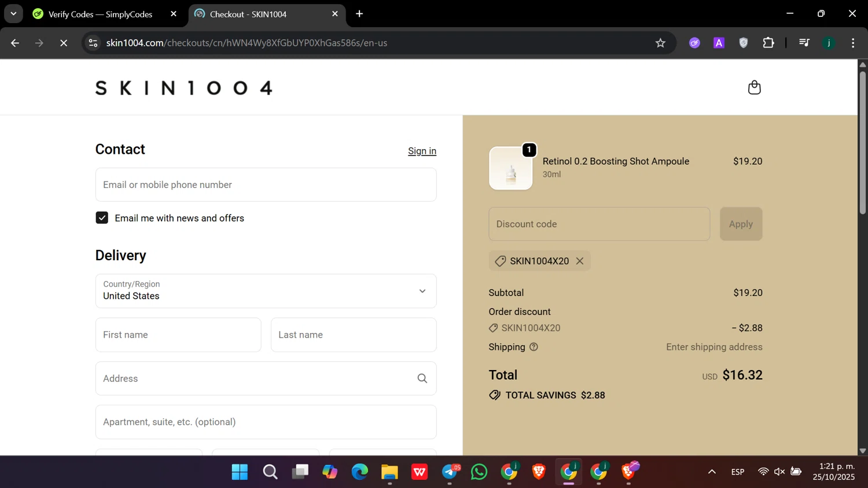Click the Retinol 0.2 Boosting Shot Ampoule text
The image size is (868, 488).
(616, 161)
